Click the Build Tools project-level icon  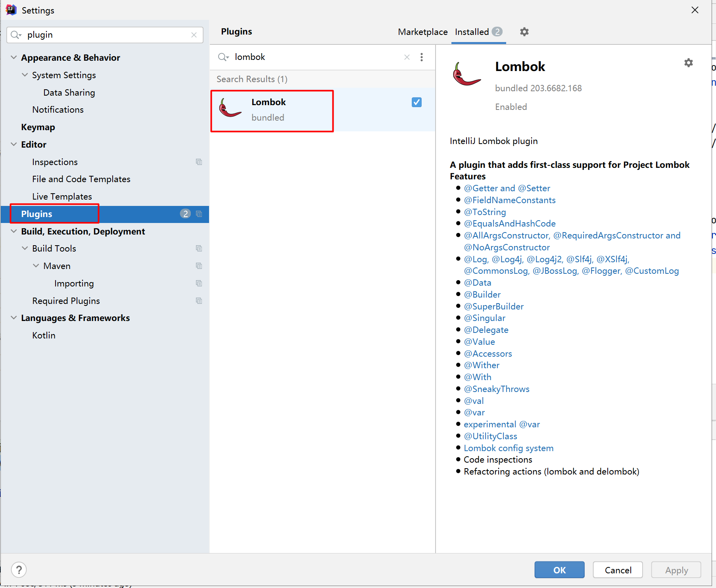coord(199,248)
